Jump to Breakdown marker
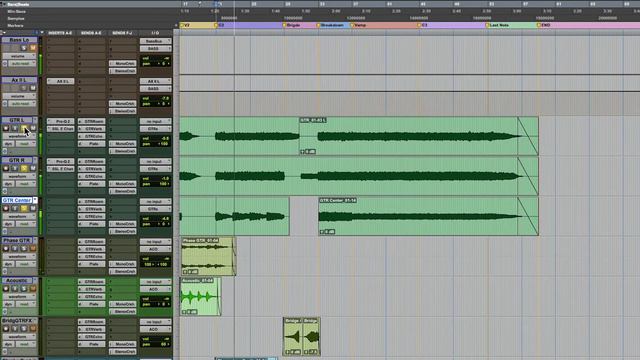This screenshot has height=360, width=640. coord(331,25)
